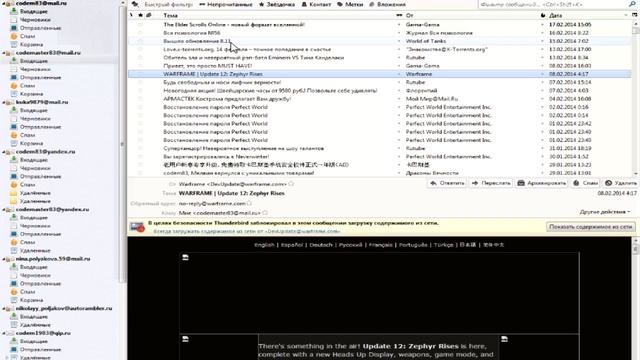Viewport: 640px width, 360px height.
Task: Star the World of Tanks message
Action: [140, 41]
